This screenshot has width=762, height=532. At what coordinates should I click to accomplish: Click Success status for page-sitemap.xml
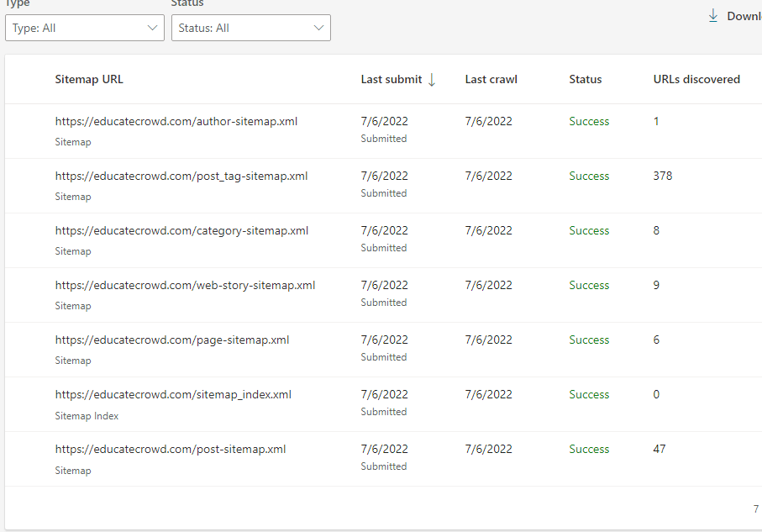[x=589, y=340]
